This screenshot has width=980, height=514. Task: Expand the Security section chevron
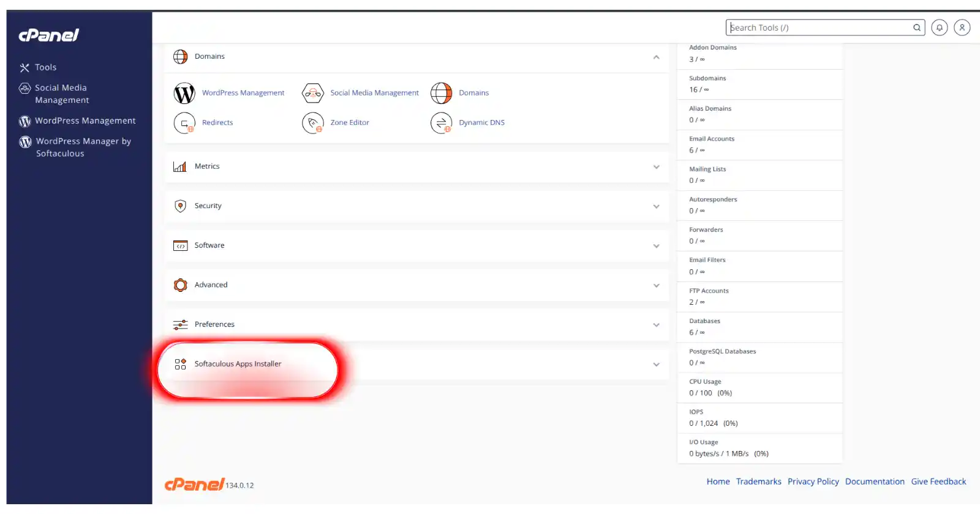click(x=656, y=207)
